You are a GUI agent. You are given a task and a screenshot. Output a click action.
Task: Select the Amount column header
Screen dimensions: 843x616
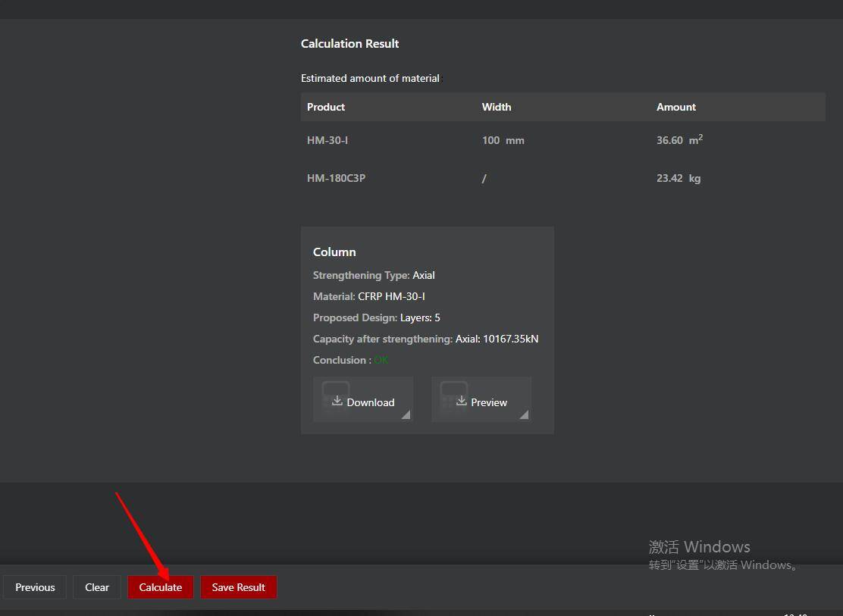click(675, 107)
